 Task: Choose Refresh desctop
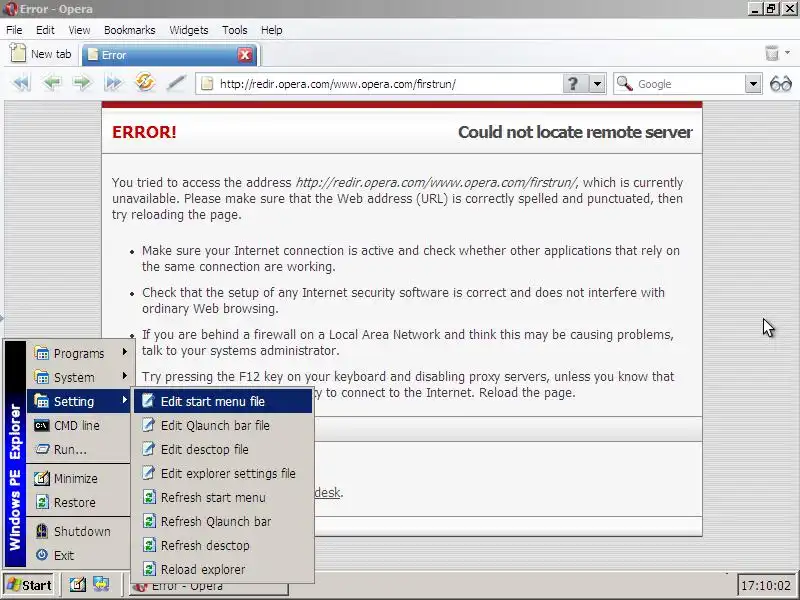[x=223, y=545]
